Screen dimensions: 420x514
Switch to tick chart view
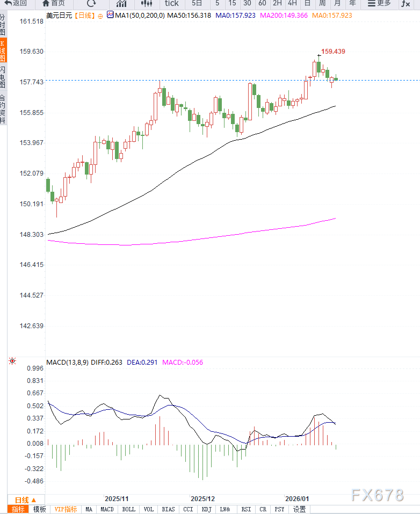[171, 3]
